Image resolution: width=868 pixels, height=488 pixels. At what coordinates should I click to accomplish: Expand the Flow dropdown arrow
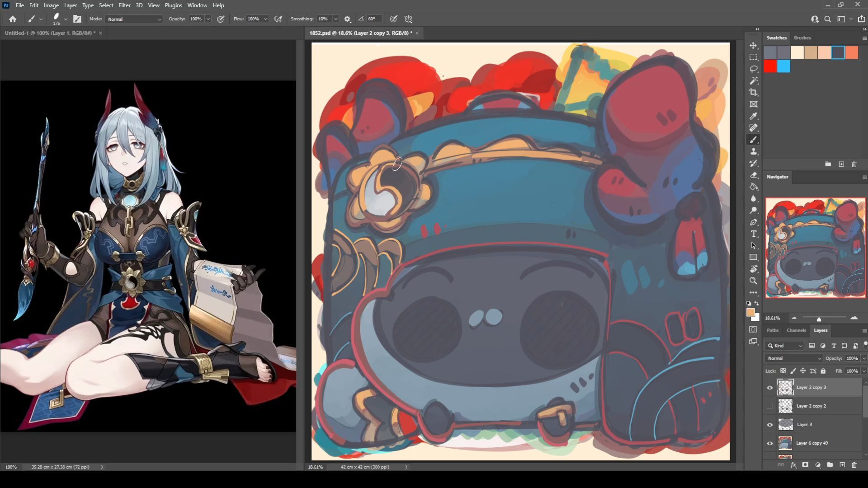(x=265, y=19)
